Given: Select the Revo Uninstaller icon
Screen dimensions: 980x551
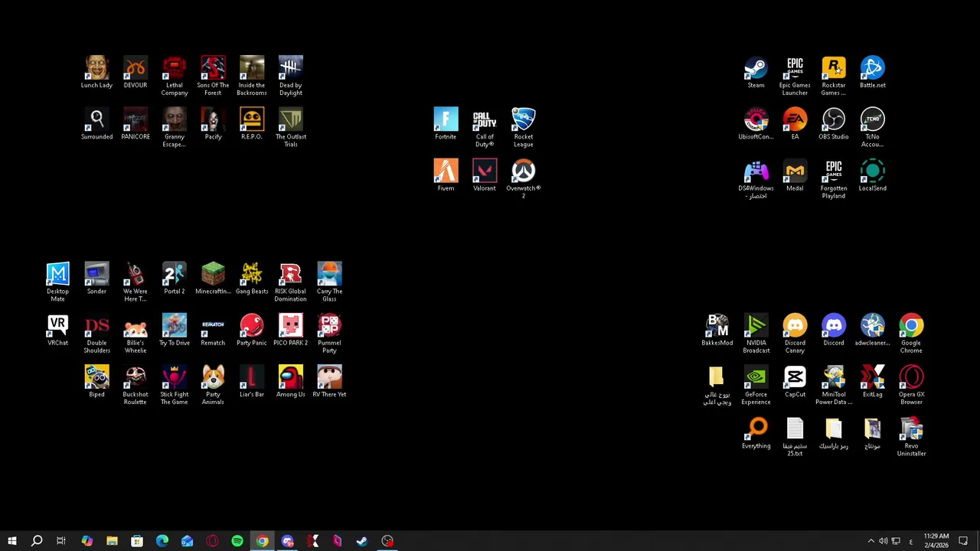Looking at the screenshot, I should click(x=911, y=435).
